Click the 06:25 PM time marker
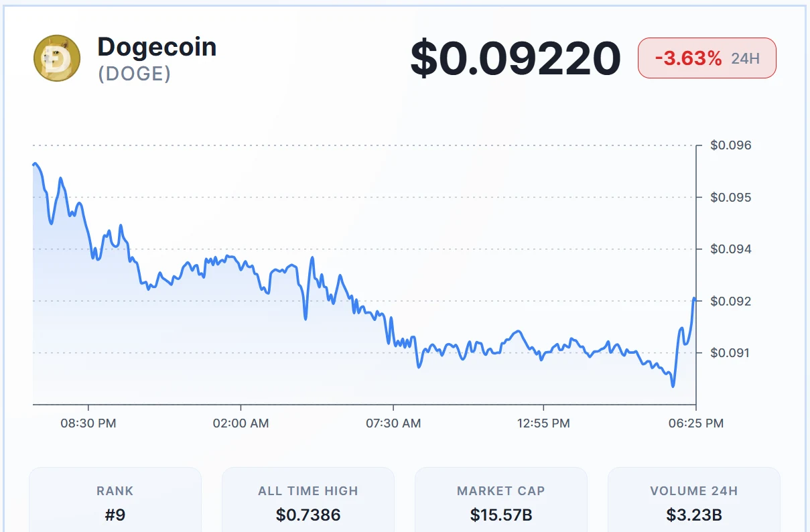The image size is (810, 532). point(696,423)
